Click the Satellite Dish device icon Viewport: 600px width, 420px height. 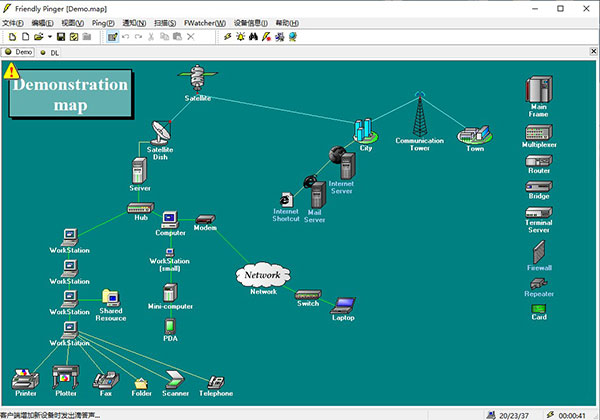pyautogui.click(x=162, y=132)
